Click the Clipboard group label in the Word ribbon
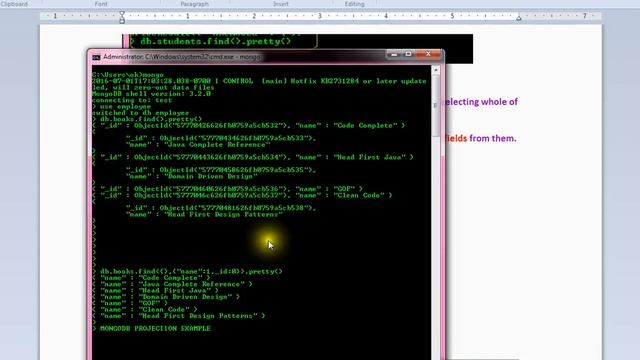This screenshot has width=640, height=360. pos(14,4)
